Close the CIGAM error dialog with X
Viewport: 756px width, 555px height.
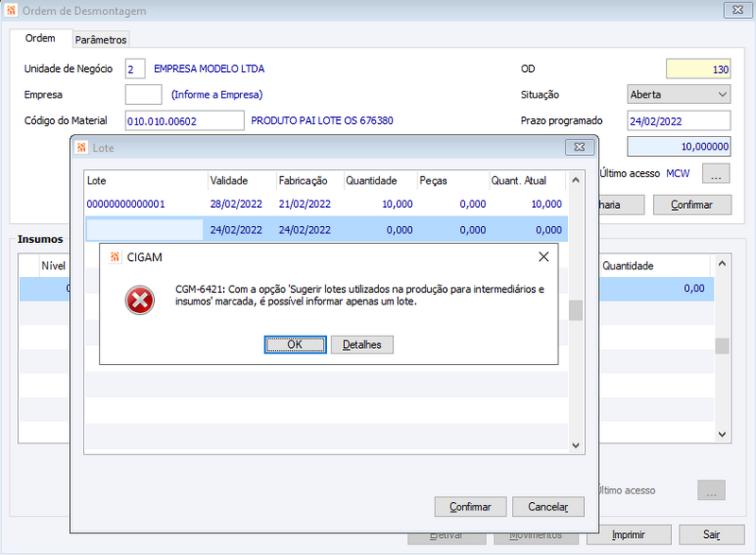[x=543, y=257]
